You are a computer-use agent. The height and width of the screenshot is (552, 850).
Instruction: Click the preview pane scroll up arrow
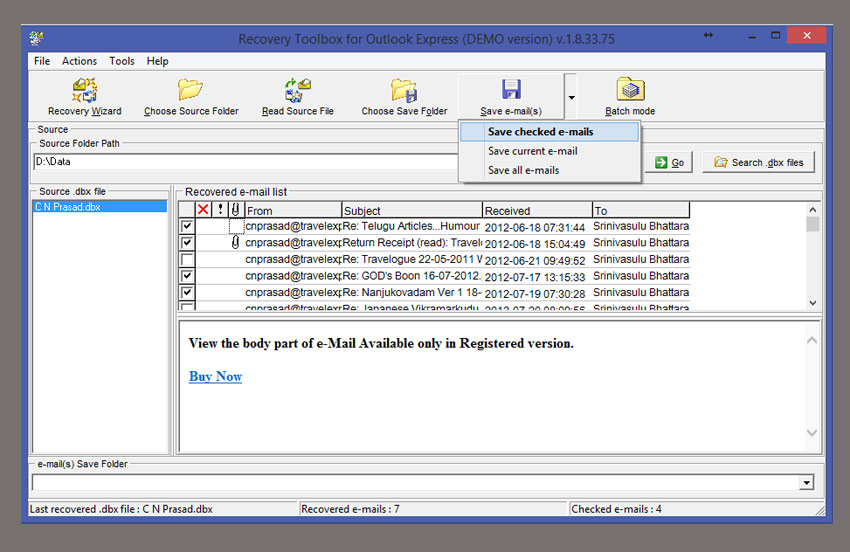point(812,341)
